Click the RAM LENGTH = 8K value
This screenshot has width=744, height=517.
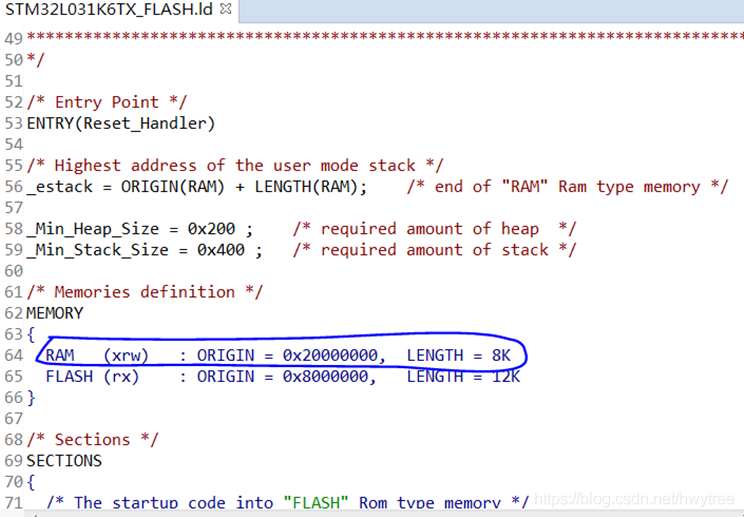pyautogui.click(x=458, y=355)
